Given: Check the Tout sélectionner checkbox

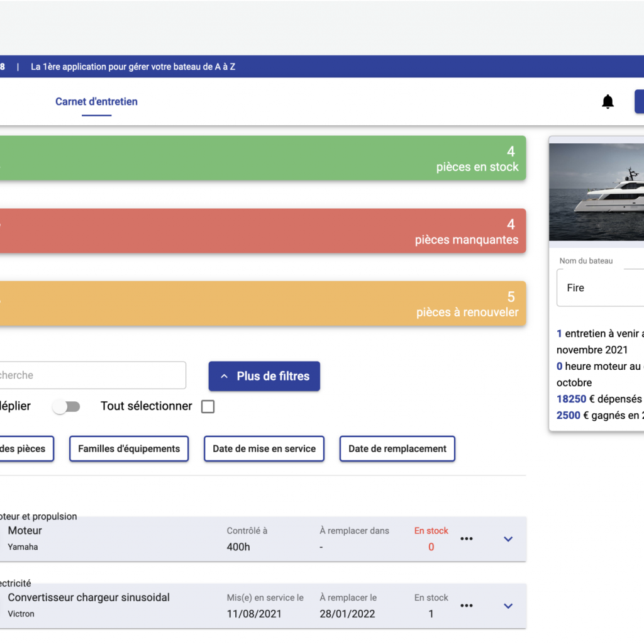Looking at the screenshot, I should (x=208, y=407).
